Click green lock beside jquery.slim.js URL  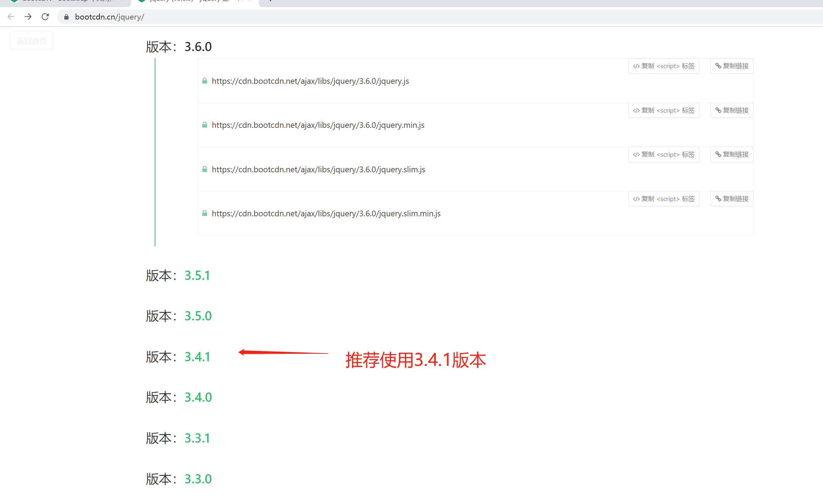[x=205, y=169]
